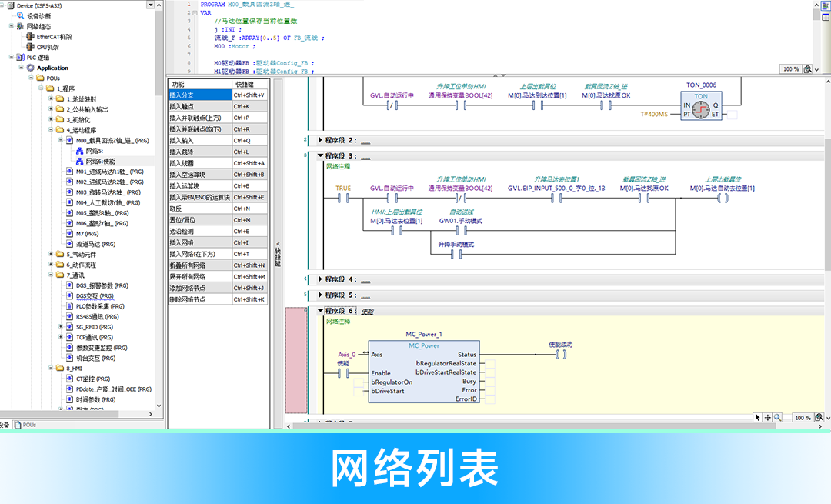
Task: Expand the 5_气动元件 folder
Action: [x=51, y=254]
